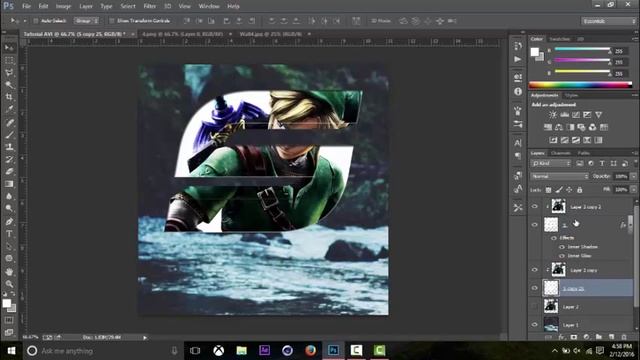Delete layer using the trash icon
This screenshot has width=640, height=360.
tap(624, 337)
